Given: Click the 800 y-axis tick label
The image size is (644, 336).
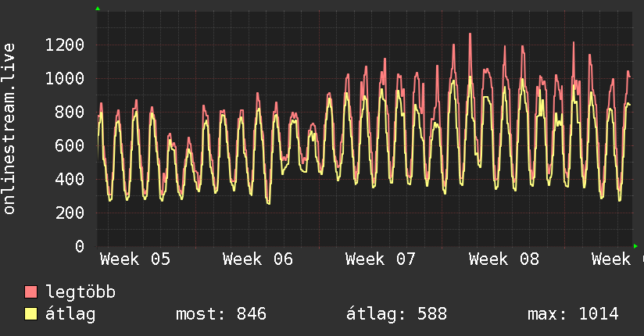Looking at the screenshot, I should (70, 112).
